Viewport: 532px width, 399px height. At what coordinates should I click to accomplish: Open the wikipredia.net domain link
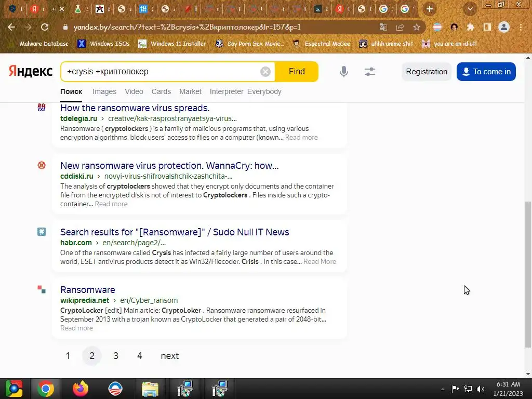85,300
